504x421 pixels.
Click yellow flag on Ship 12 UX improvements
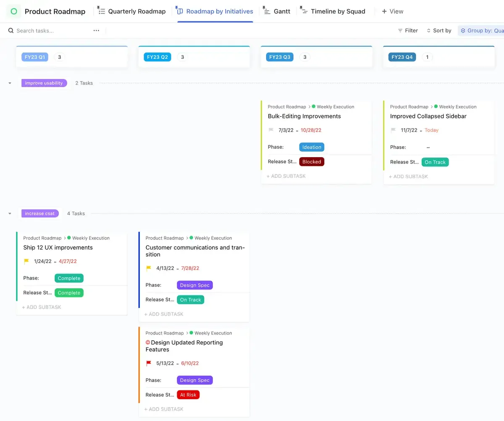pos(26,261)
